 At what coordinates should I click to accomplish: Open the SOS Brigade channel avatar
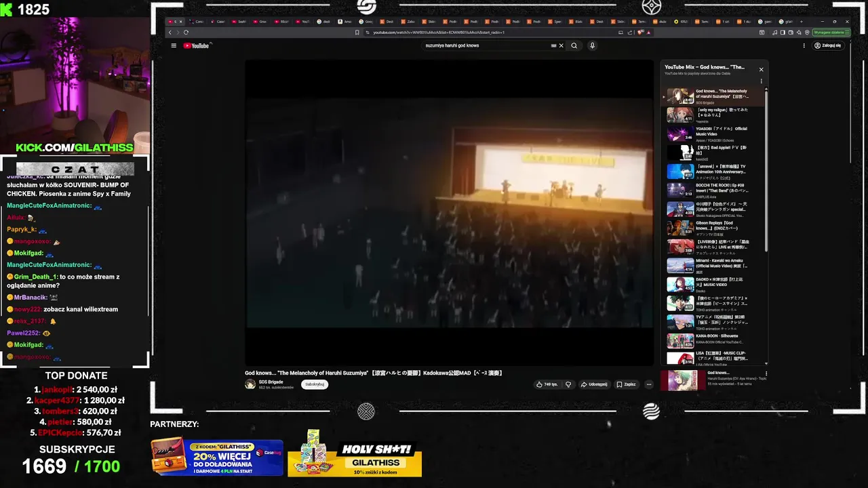tap(250, 384)
